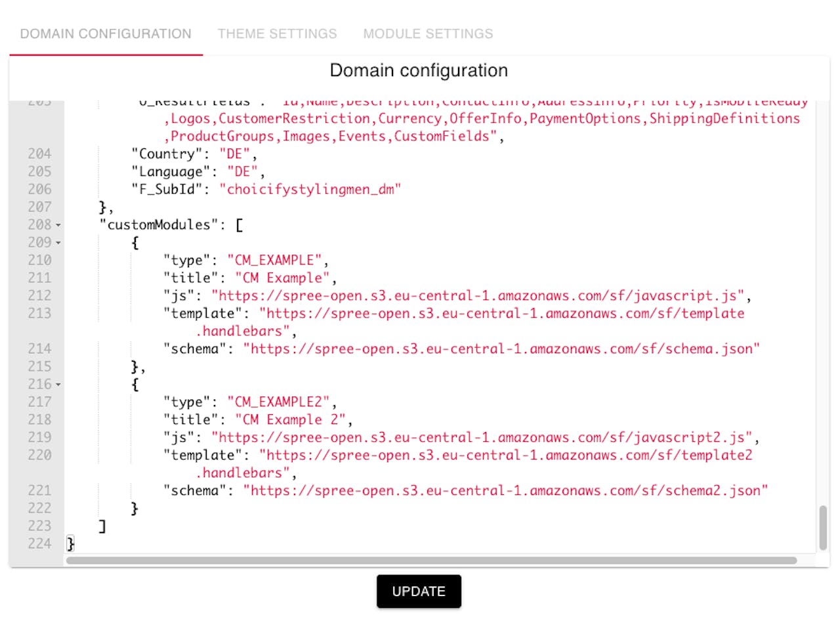Click line number 224 in the gutter
The width and height of the screenshot is (840, 623).
tap(39, 544)
